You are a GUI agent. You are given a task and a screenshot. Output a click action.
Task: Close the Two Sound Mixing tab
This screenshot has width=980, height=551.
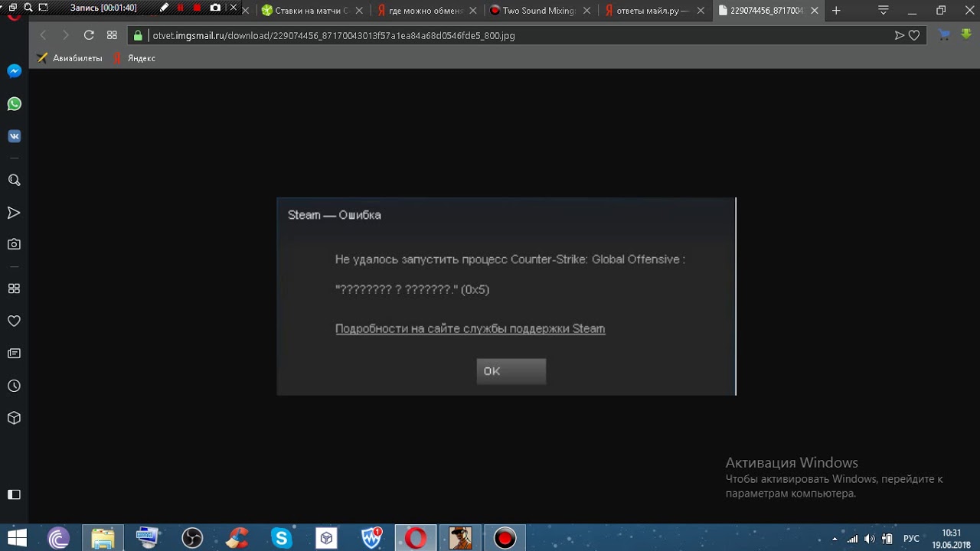pos(587,11)
